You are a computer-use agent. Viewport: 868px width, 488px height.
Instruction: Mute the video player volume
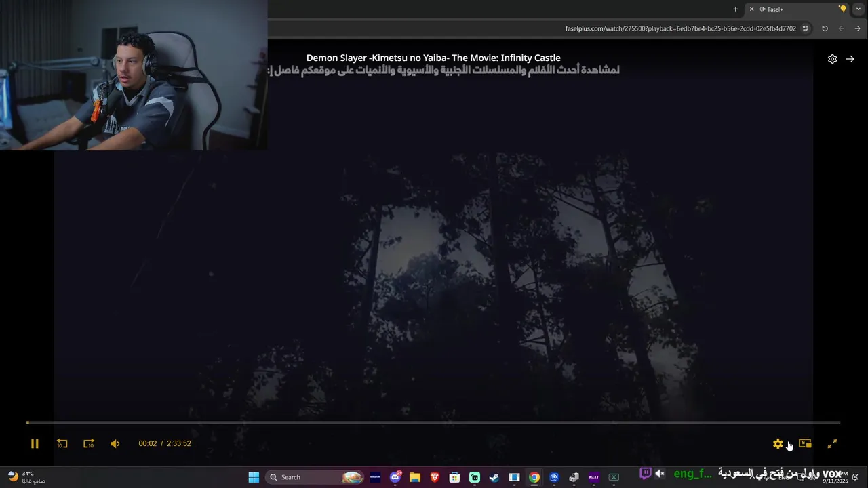pos(115,444)
